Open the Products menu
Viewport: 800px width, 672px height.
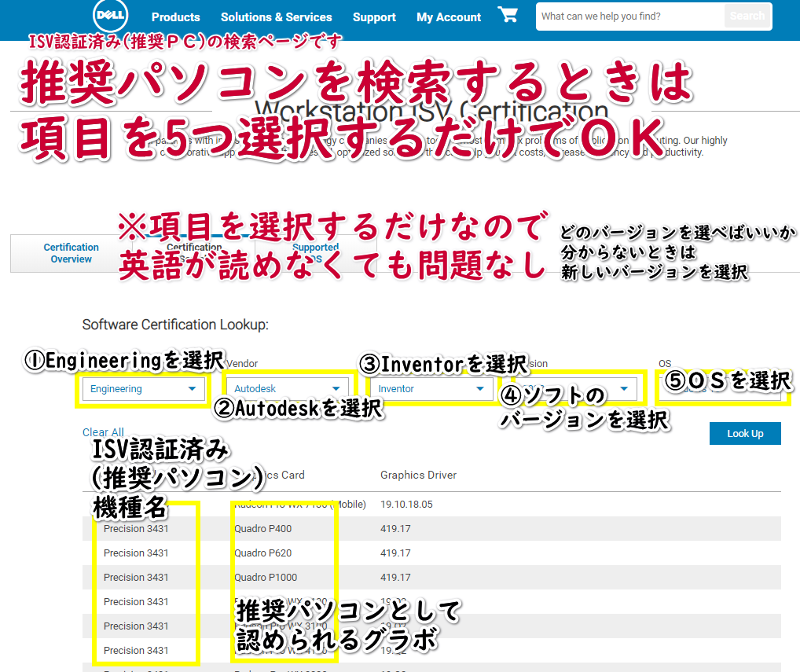[x=175, y=17]
